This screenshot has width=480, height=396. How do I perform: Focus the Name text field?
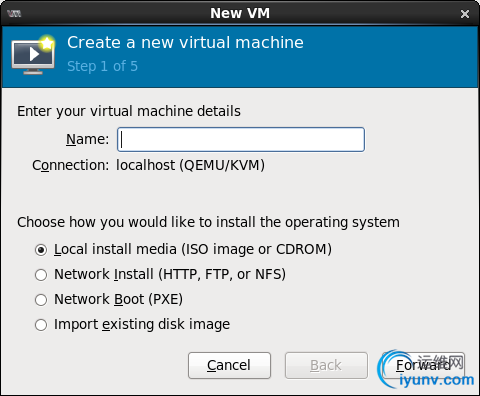click(241, 139)
